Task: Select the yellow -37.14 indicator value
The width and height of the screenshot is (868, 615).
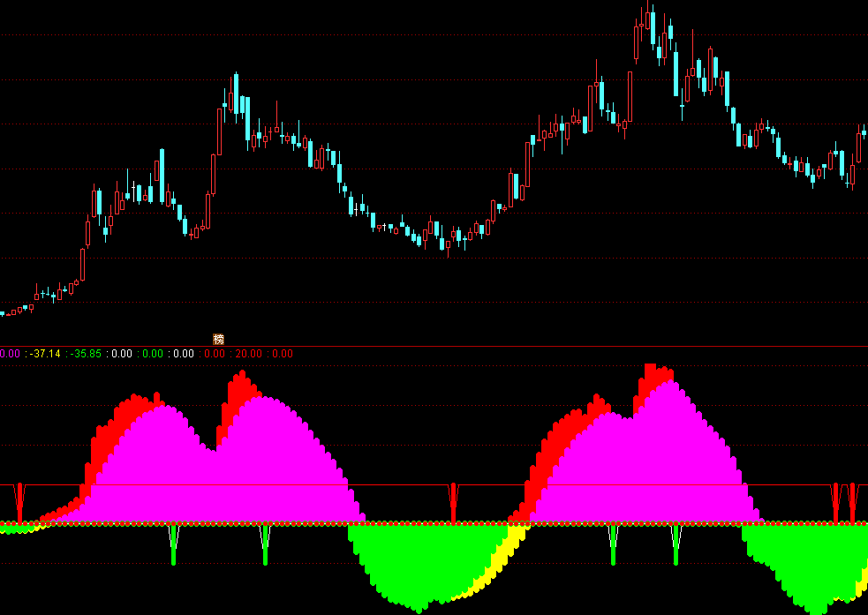Action: click(45, 354)
